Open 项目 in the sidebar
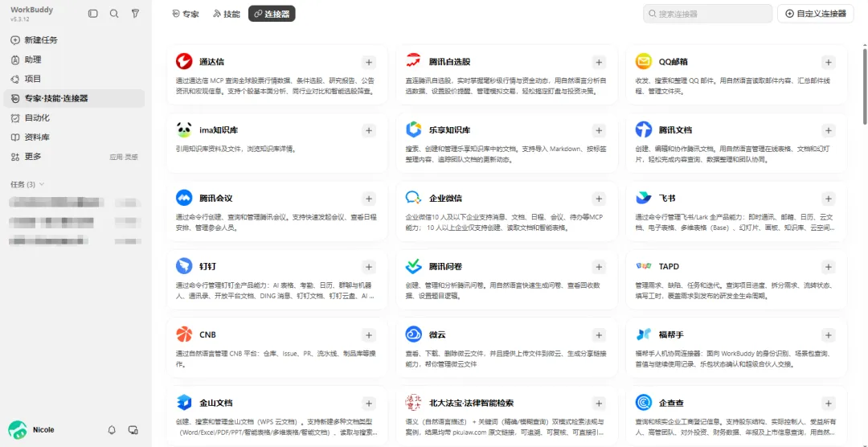This screenshot has height=447, width=868. 74,79
